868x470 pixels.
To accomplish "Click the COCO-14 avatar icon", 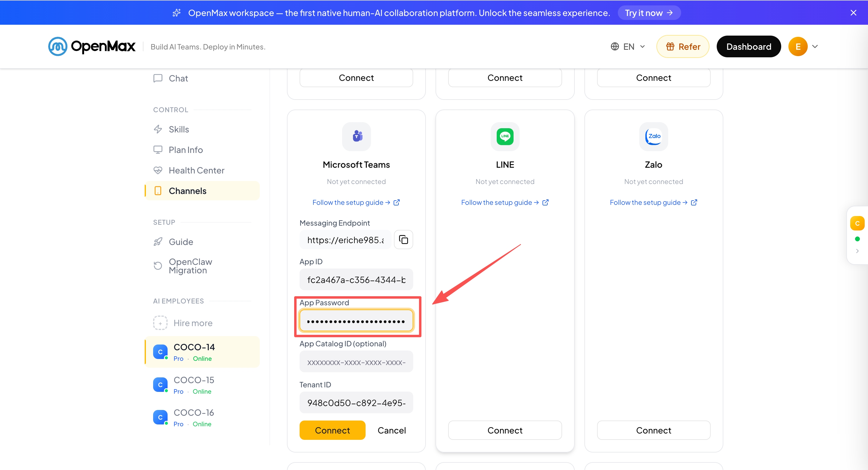I will 160,352.
